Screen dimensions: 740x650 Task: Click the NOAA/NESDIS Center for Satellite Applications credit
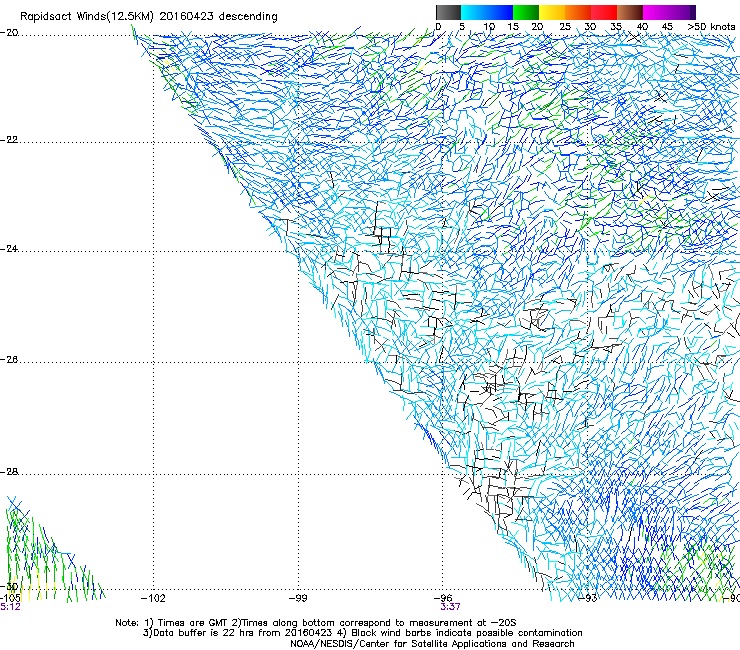(x=432, y=644)
